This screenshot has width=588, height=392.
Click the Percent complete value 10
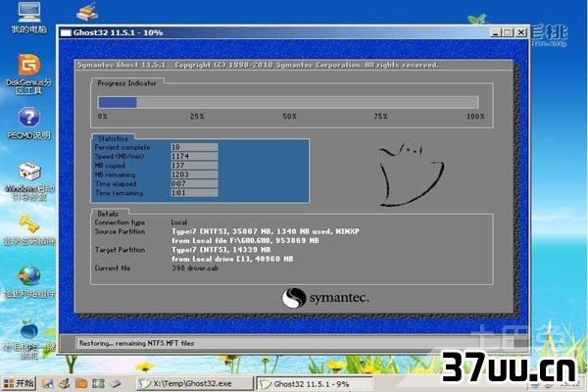coord(194,147)
